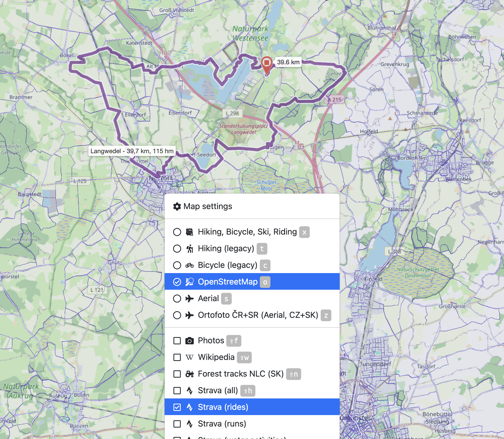
Task: Click the Map settings header title
Action: coord(208,206)
